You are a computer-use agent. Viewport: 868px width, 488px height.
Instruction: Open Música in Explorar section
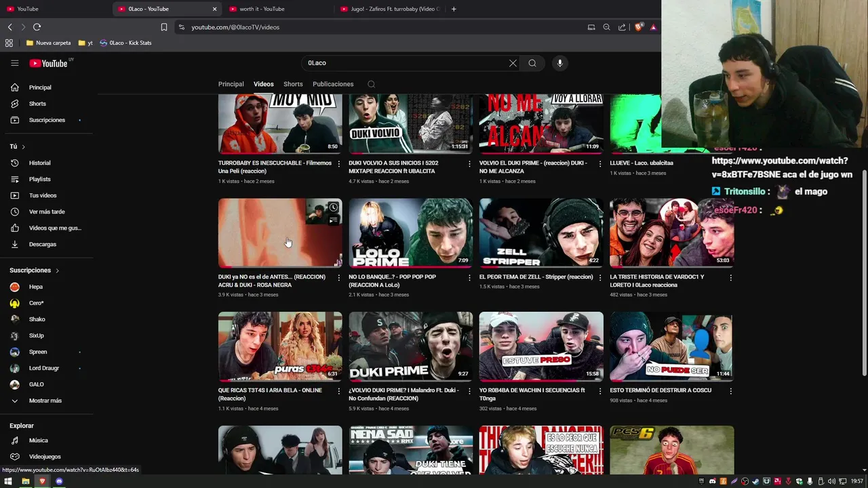(x=38, y=441)
